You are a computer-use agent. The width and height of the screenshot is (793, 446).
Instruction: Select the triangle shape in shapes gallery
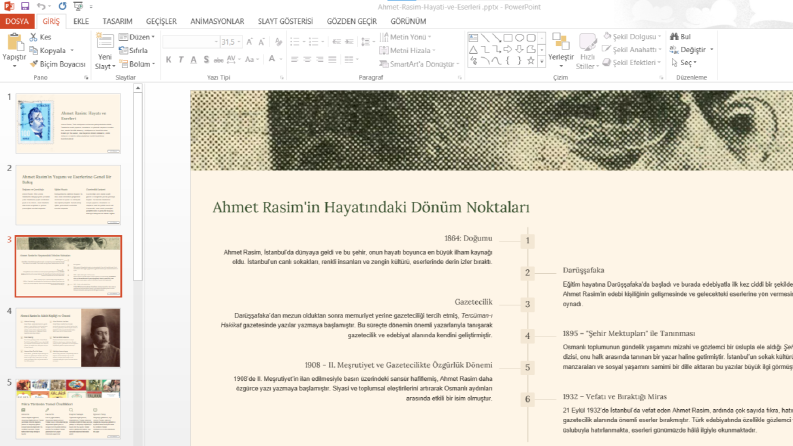tap(473, 49)
